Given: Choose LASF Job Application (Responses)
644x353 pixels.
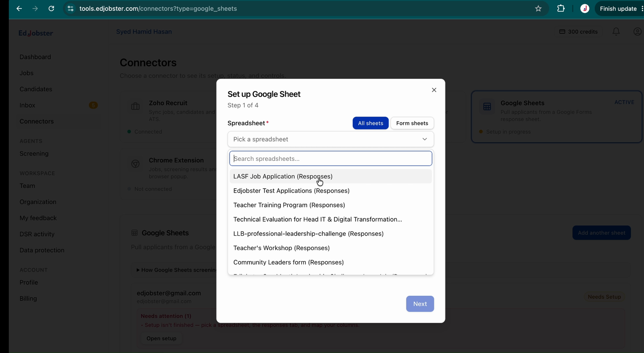Looking at the screenshot, I should (x=331, y=176).
